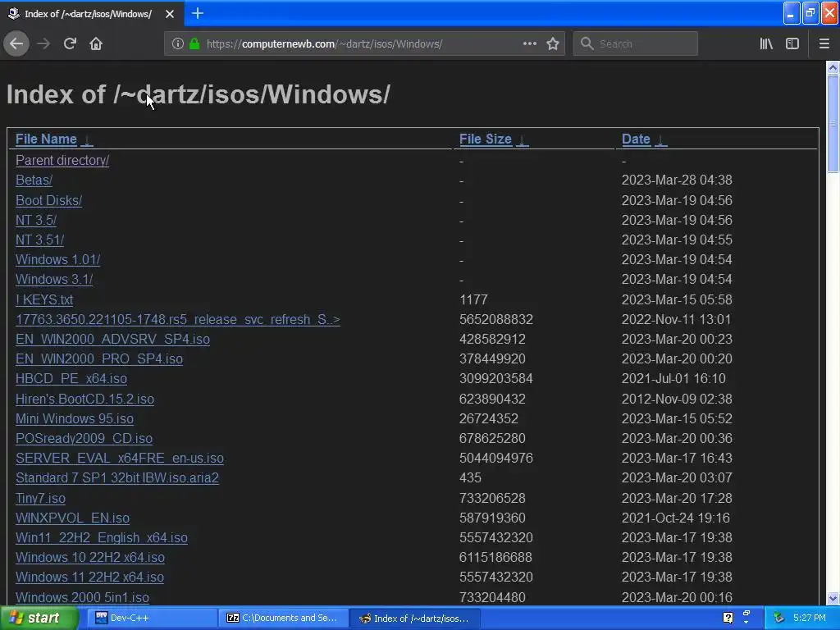
Task: Download Windows 11 22H2 x64.iso
Action: 89,577
